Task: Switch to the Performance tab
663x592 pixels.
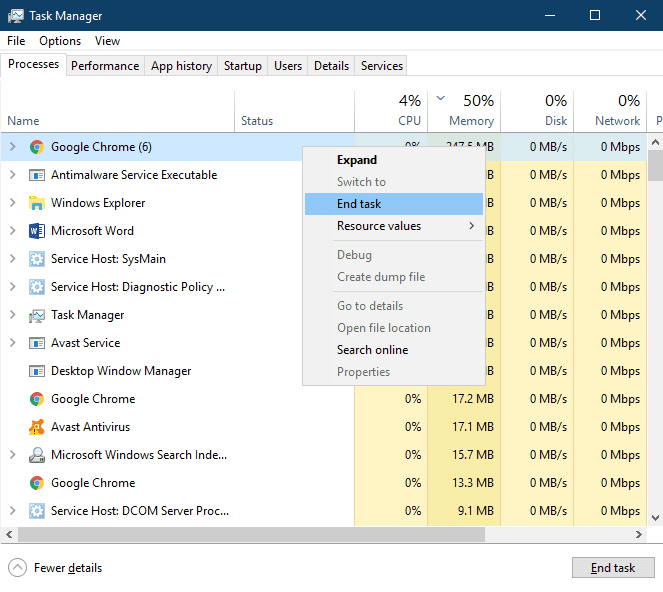Action: click(105, 66)
